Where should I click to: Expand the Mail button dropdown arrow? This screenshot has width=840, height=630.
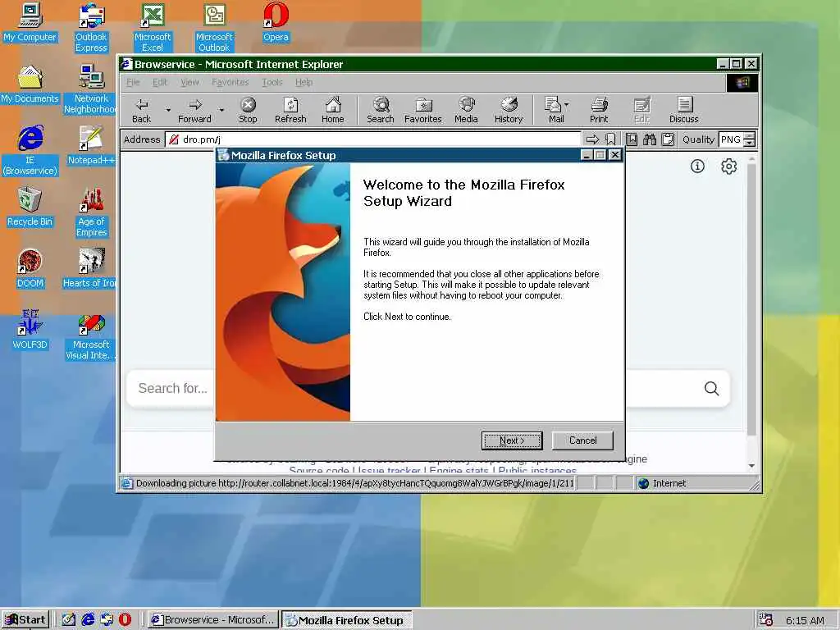(566, 104)
